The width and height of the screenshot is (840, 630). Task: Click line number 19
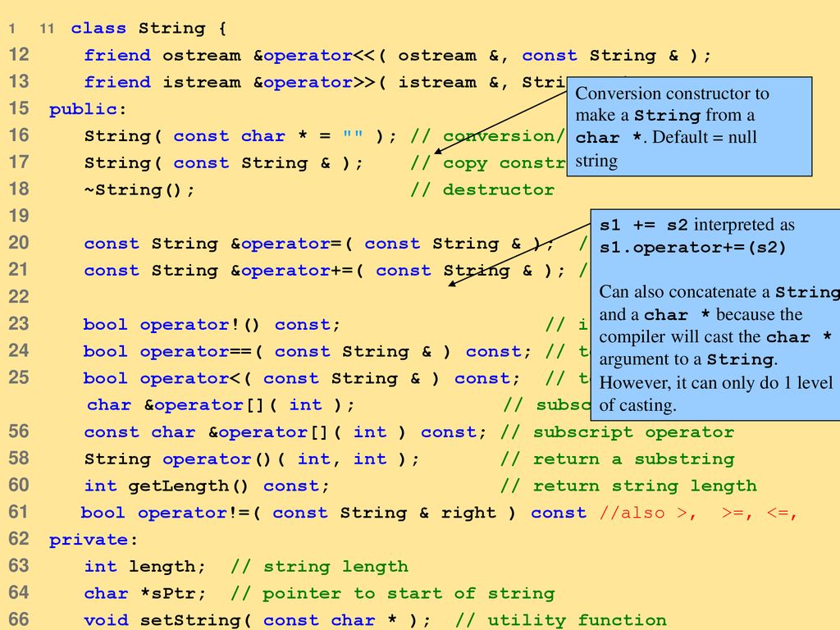19,216
